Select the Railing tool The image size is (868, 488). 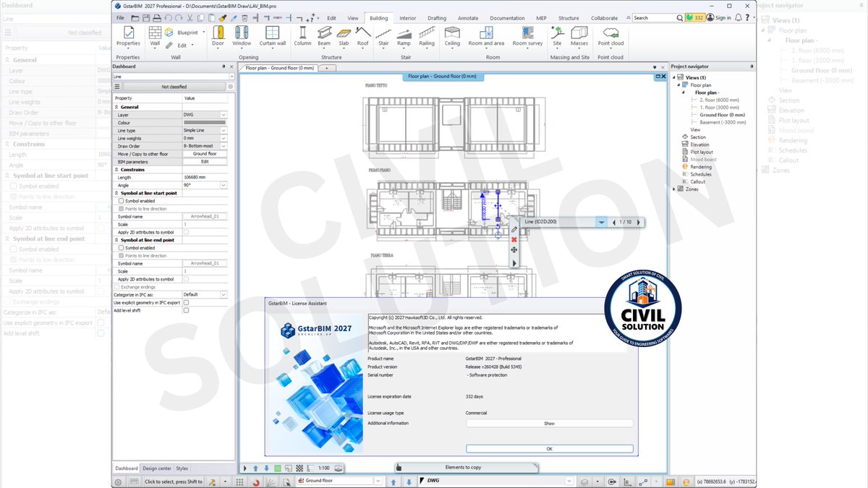(x=427, y=36)
